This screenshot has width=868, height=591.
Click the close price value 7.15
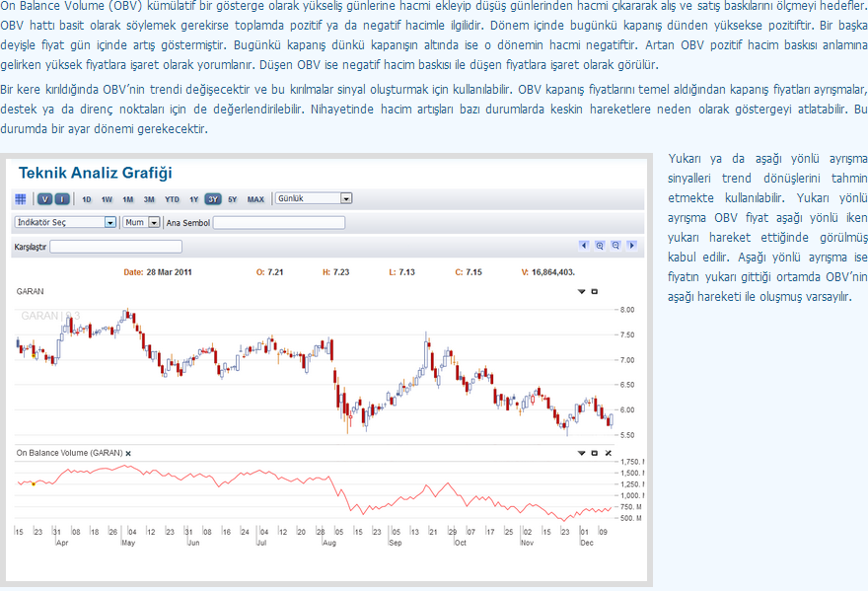pos(473,272)
